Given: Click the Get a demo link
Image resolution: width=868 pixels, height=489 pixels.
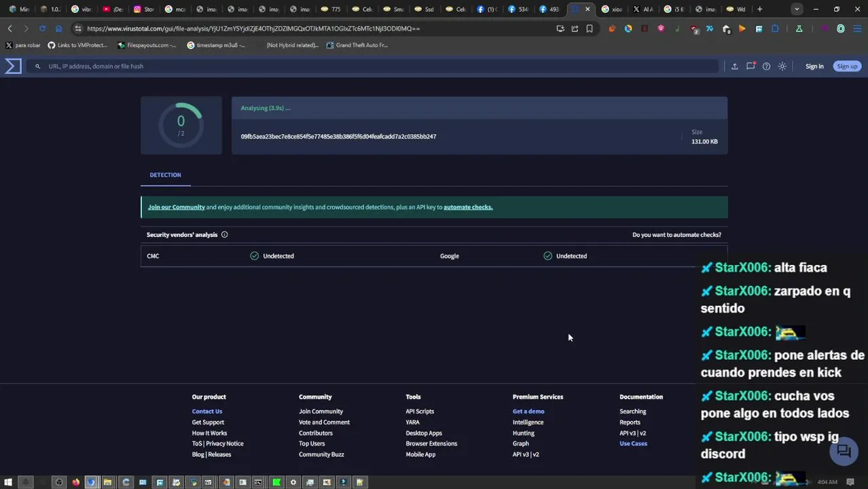Looking at the screenshot, I should [x=528, y=412].
